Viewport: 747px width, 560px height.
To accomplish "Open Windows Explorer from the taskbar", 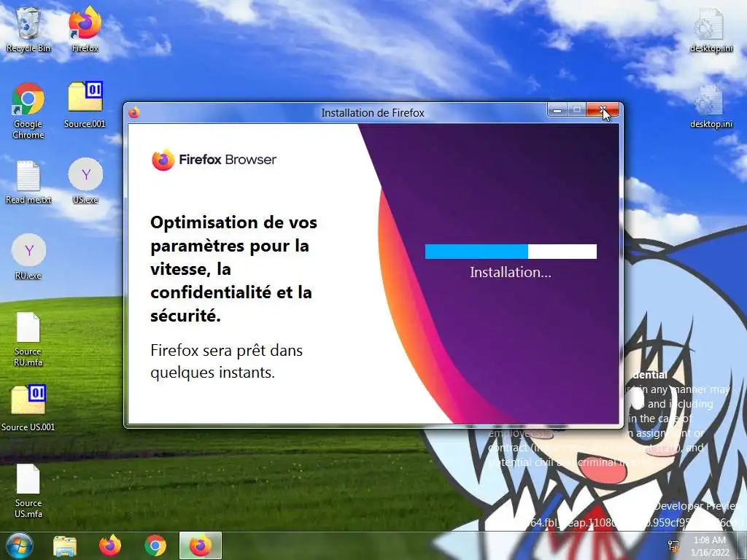I will pos(65,545).
